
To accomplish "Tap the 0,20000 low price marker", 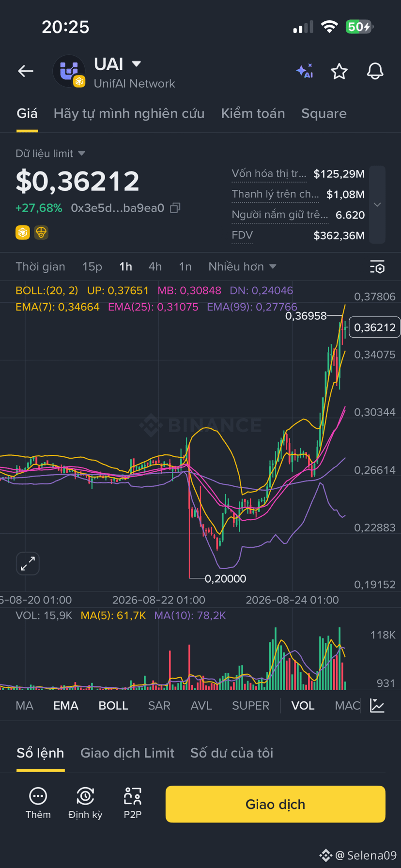I will (x=225, y=578).
